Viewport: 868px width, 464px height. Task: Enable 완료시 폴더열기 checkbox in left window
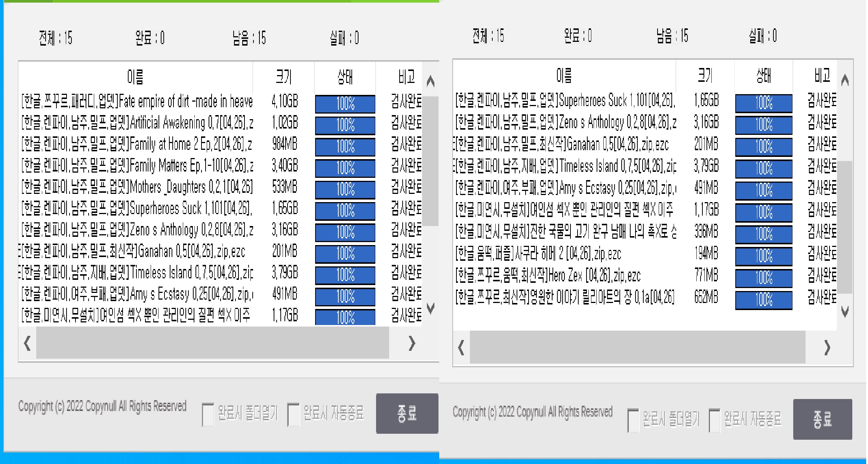tap(208, 414)
